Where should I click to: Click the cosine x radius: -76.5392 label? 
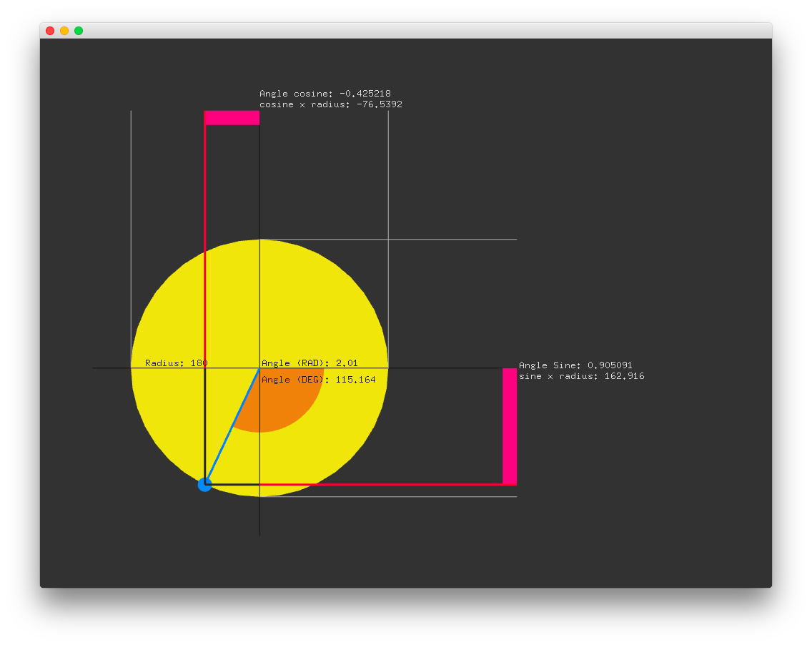pyautogui.click(x=330, y=104)
